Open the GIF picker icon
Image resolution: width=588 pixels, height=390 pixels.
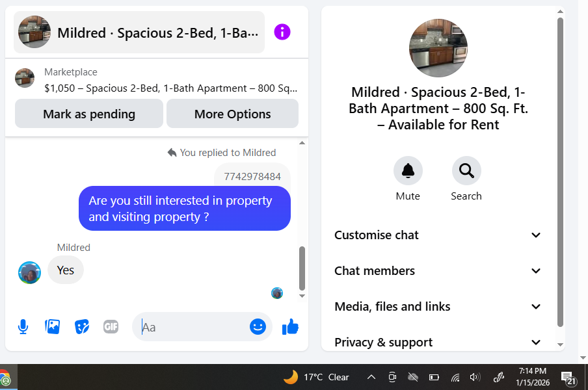tap(111, 327)
